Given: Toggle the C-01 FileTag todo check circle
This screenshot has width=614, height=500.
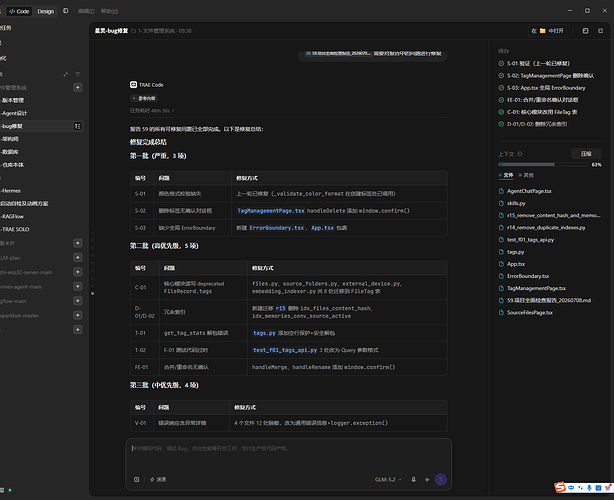Looking at the screenshot, I should coord(501,112).
